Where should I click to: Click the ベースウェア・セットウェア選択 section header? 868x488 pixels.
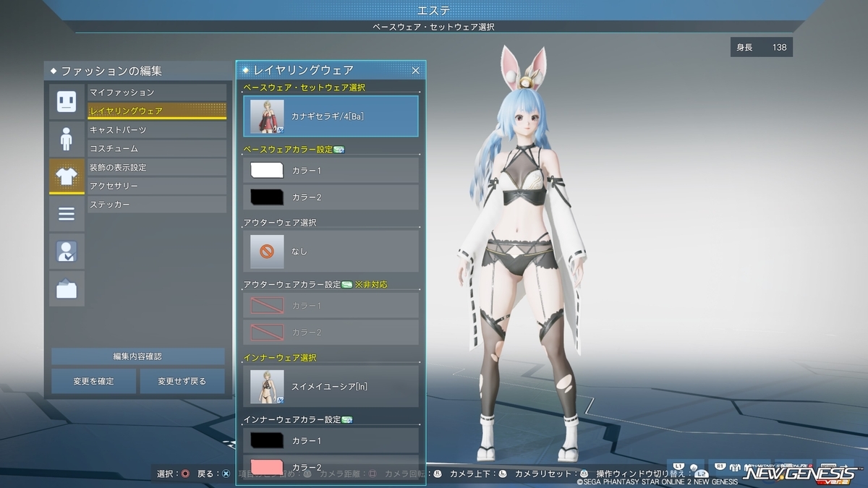click(304, 87)
